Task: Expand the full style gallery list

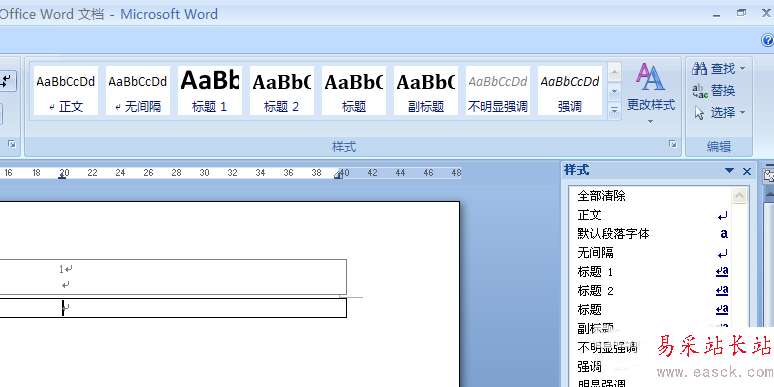Action: 614,111
